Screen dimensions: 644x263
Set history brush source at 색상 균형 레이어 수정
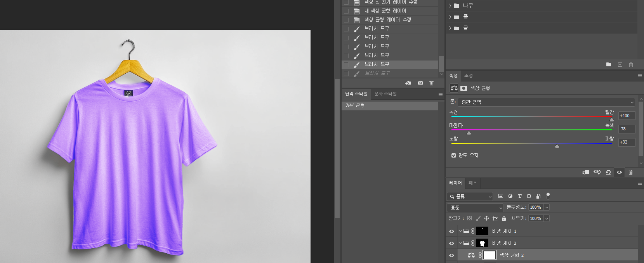click(x=346, y=20)
